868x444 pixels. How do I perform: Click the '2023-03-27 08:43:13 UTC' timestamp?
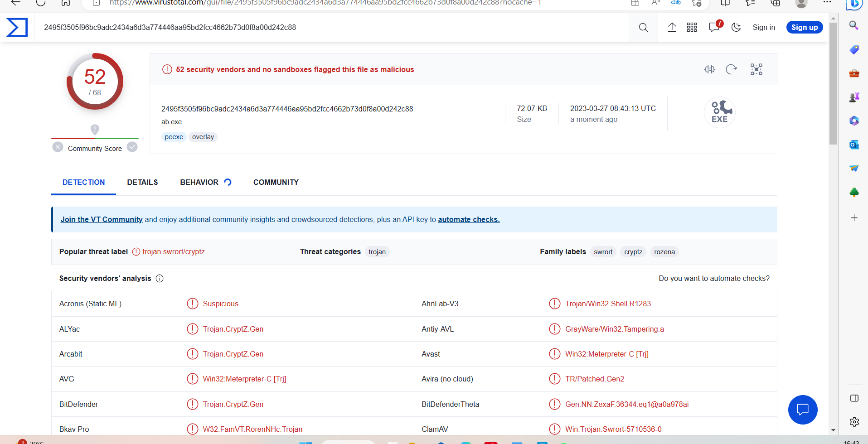click(613, 109)
